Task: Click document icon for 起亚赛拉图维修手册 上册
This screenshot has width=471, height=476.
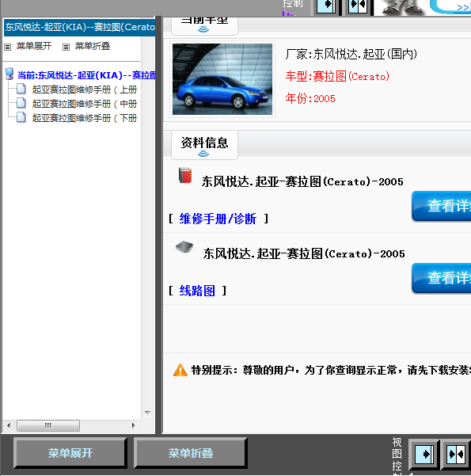Action: coord(21,89)
